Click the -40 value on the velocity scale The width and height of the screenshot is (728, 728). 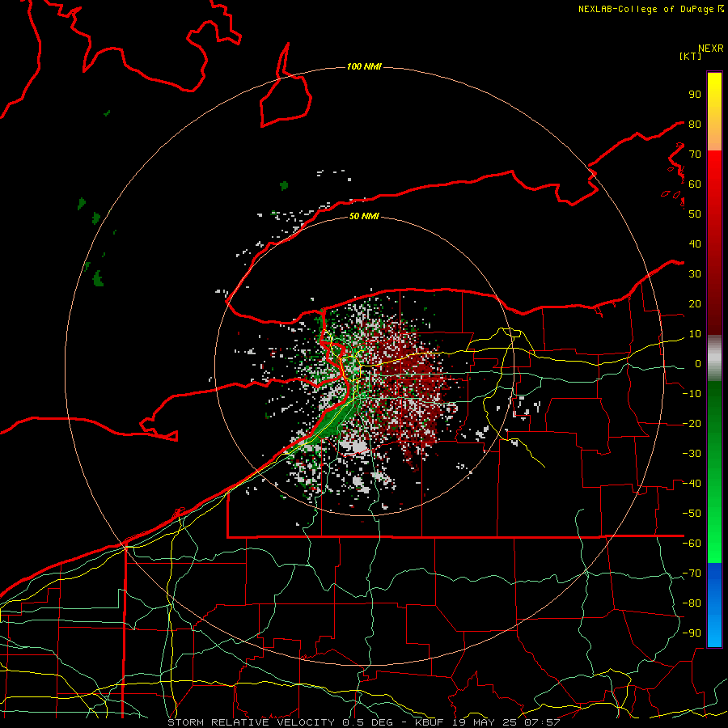point(692,484)
